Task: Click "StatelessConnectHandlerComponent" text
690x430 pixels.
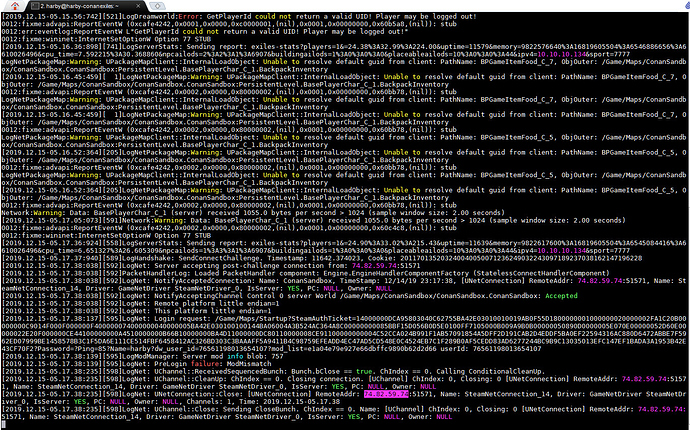Action: tap(541, 273)
